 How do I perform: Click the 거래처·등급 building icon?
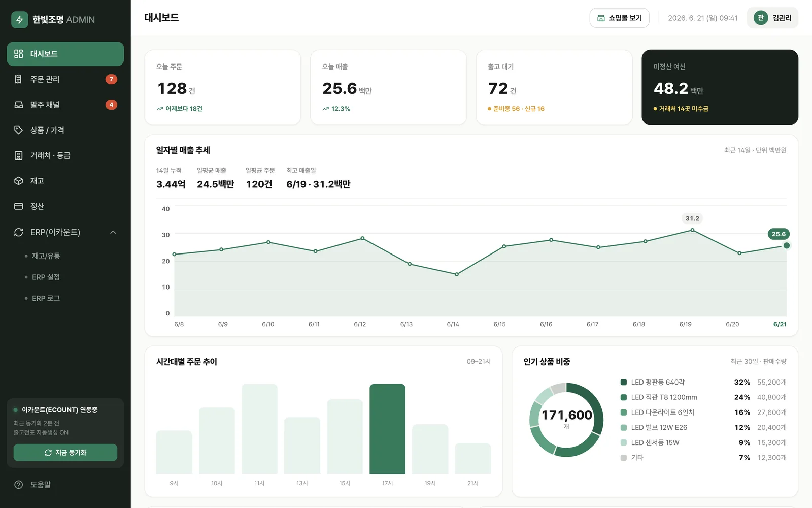19,155
